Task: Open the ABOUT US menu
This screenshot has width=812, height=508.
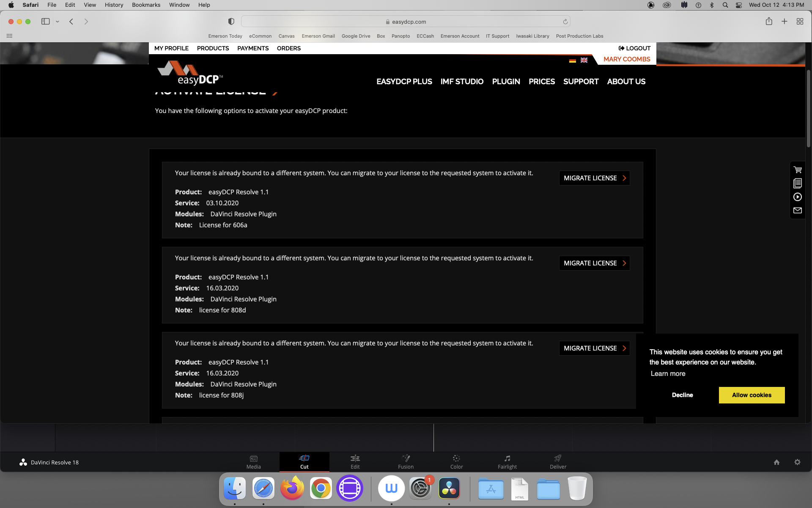Action: 626,81
